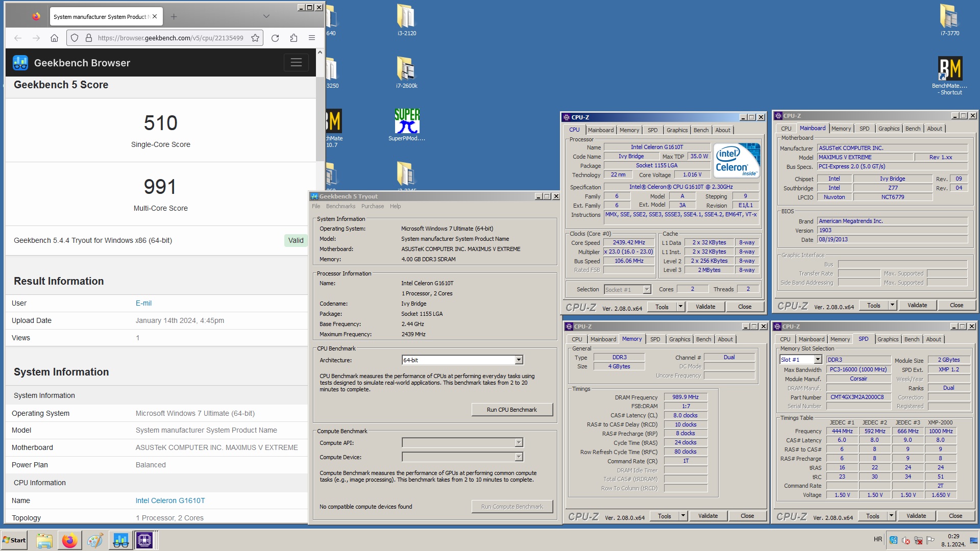Open the E-mil user profile link

143,303
